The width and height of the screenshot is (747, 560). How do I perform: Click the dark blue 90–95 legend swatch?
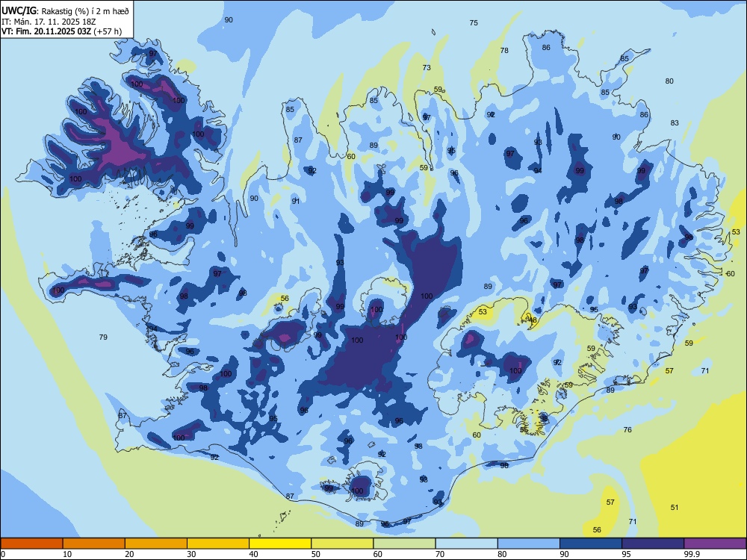coord(591,544)
